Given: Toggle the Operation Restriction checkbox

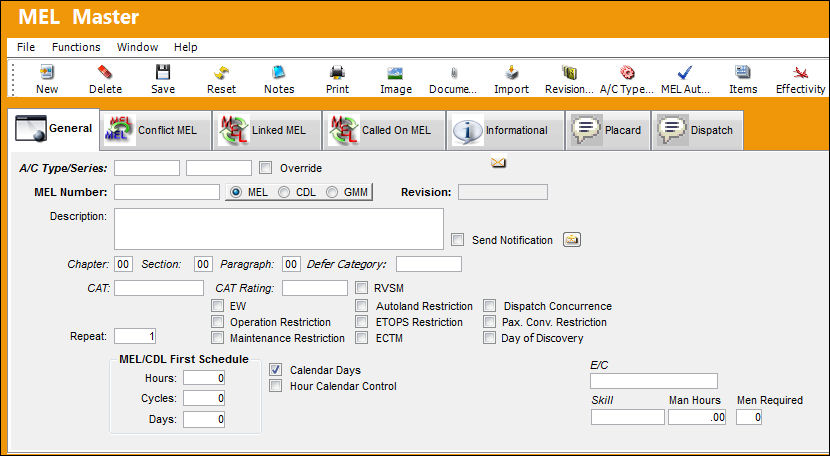Looking at the screenshot, I should coord(217,321).
